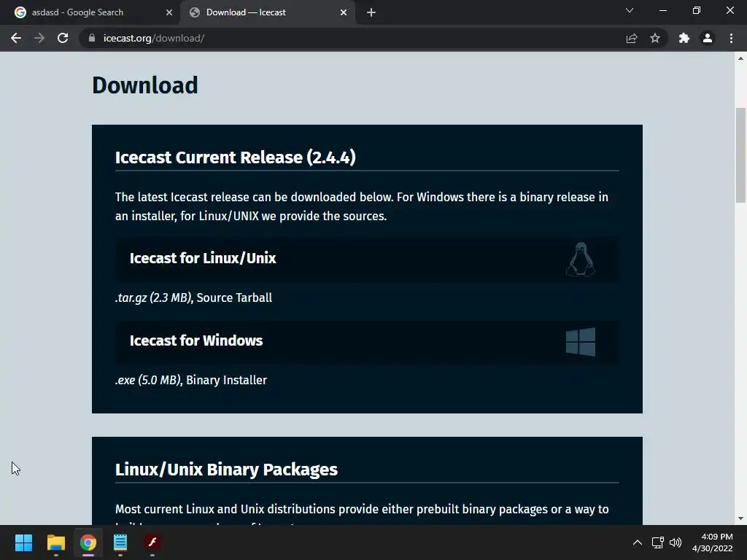The height and width of the screenshot is (560, 747).
Task: Go back to the previous page
Action: [x=16, y=38]
